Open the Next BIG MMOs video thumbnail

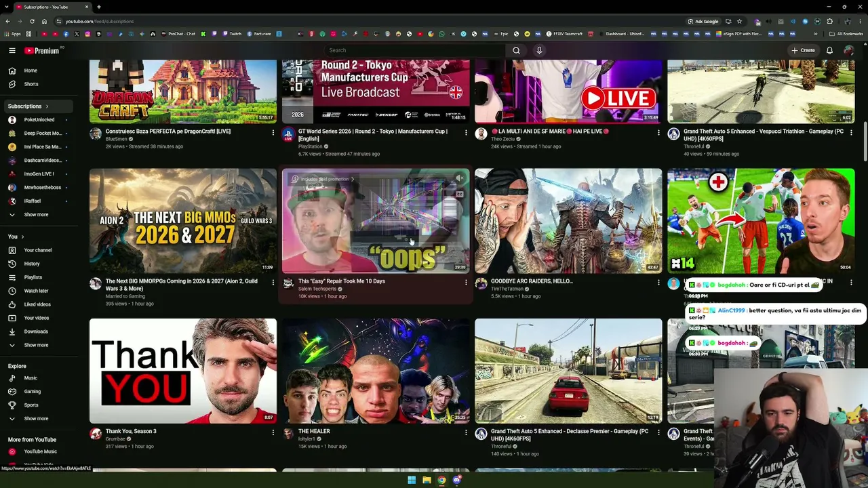(183, 221)
